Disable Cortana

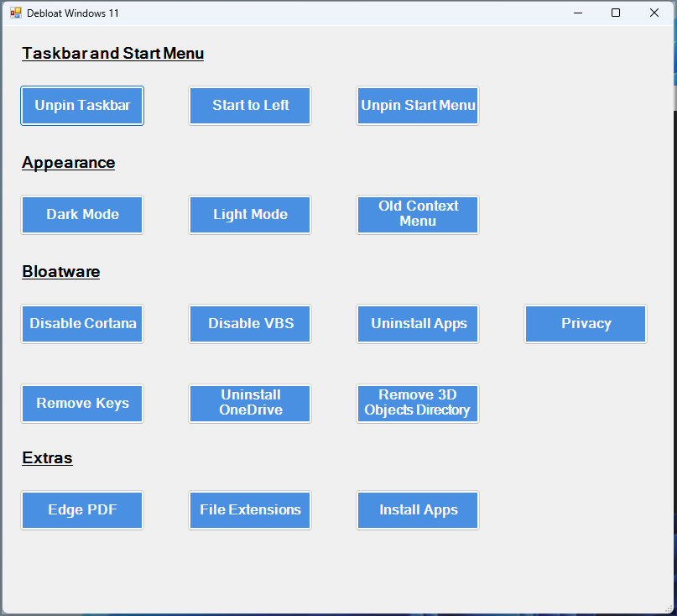81,324
